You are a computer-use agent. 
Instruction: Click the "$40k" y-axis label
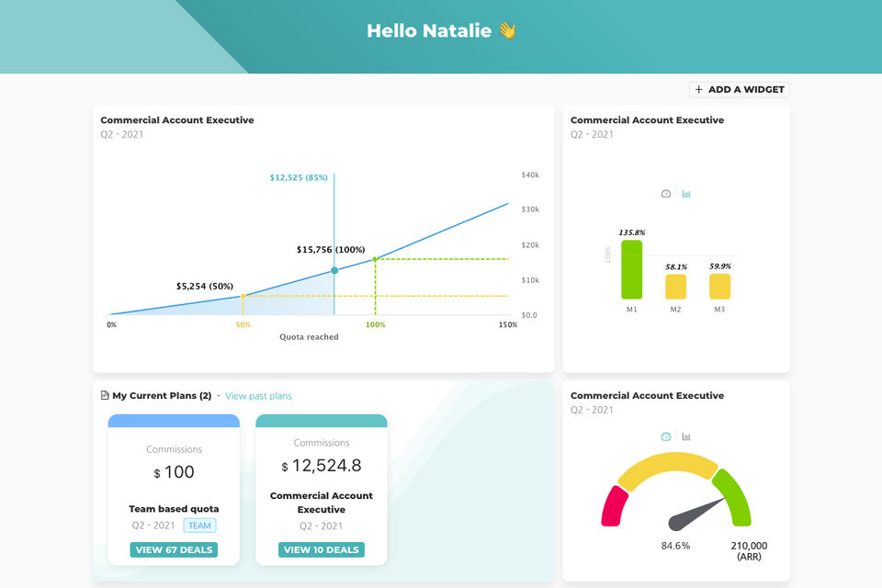tap(530, 175)
